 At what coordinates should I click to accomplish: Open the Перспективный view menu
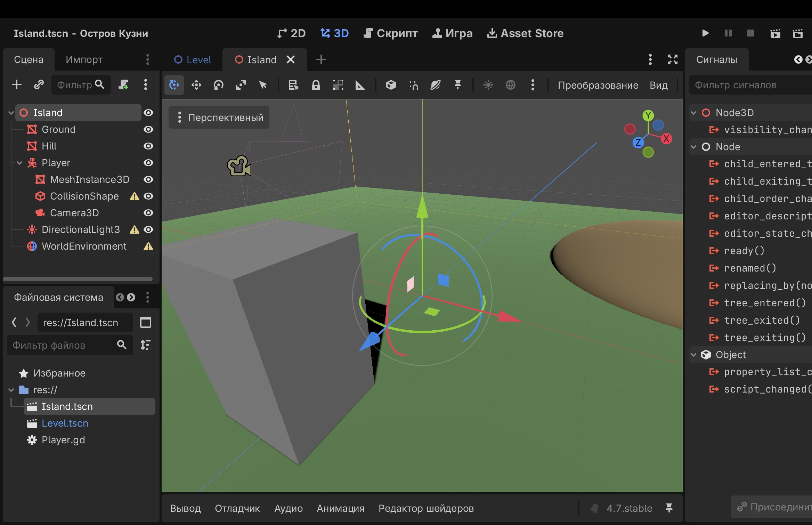coord(219,118)
